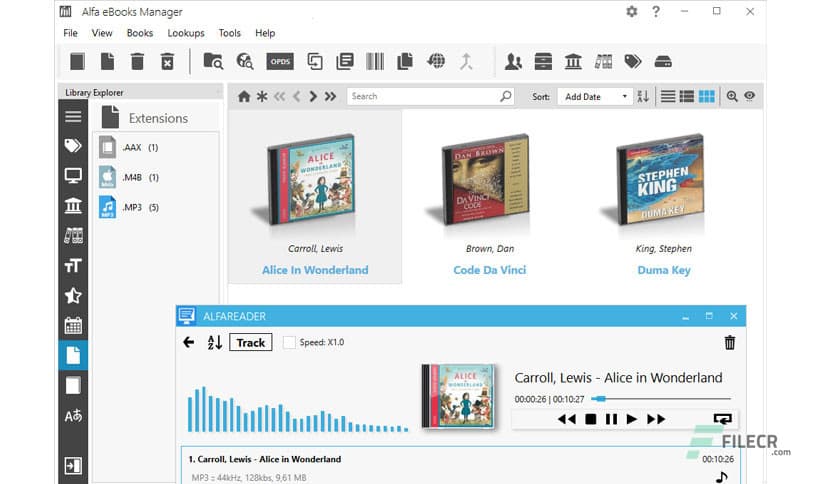Image resolution: width=836 pixels, height=484 pixels.
Task: Open the View menu
Action: (102, 33)
